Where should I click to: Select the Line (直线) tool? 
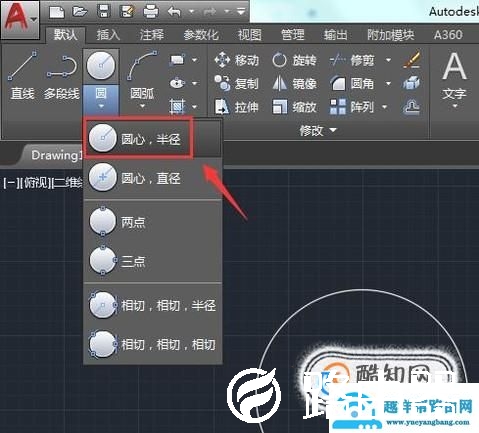pyautogui.click(x=22, y=75)
